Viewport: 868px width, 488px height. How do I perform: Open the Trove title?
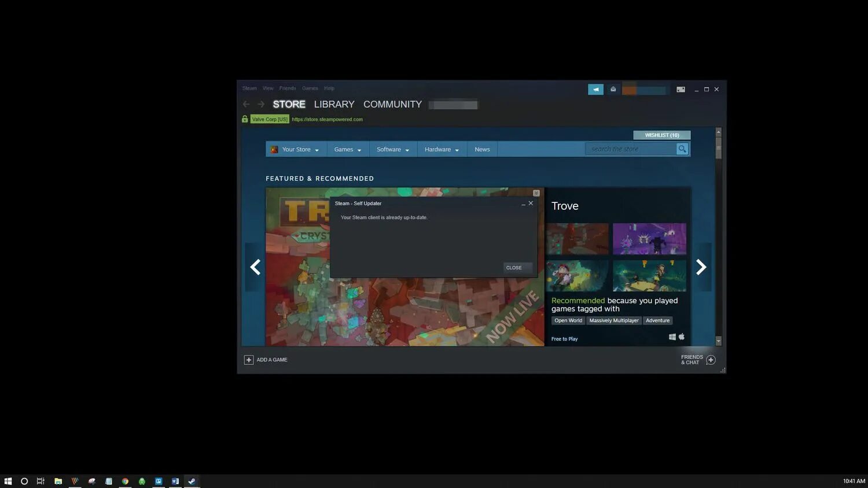click(565, 206)
